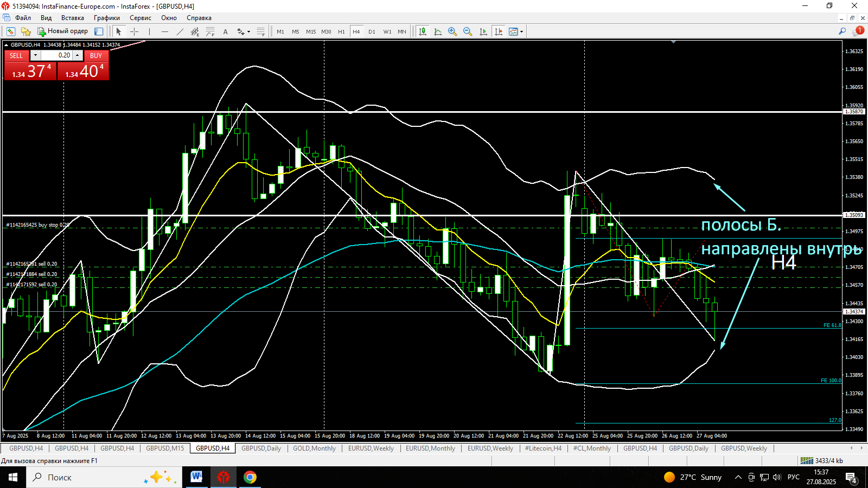The width and height of the screenshot is (868, 488).
Task: Open Word from the taskbar
Action: coord(196,477)
